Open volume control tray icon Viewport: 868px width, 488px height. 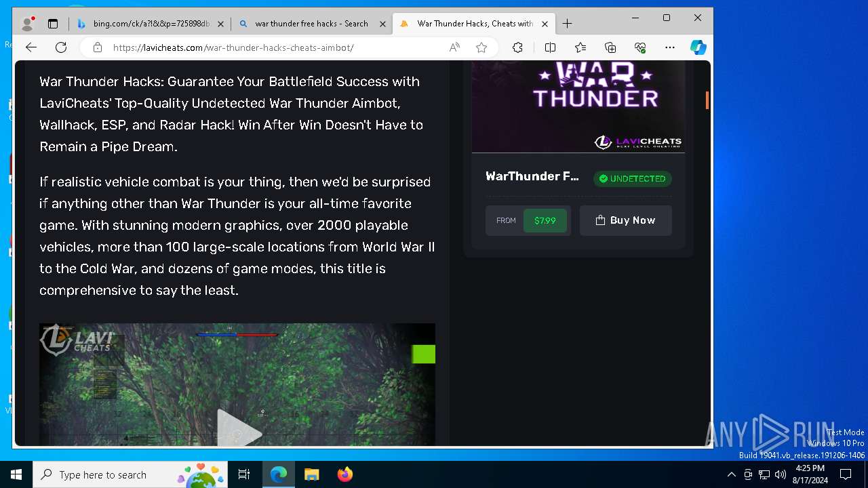[781, 474]
